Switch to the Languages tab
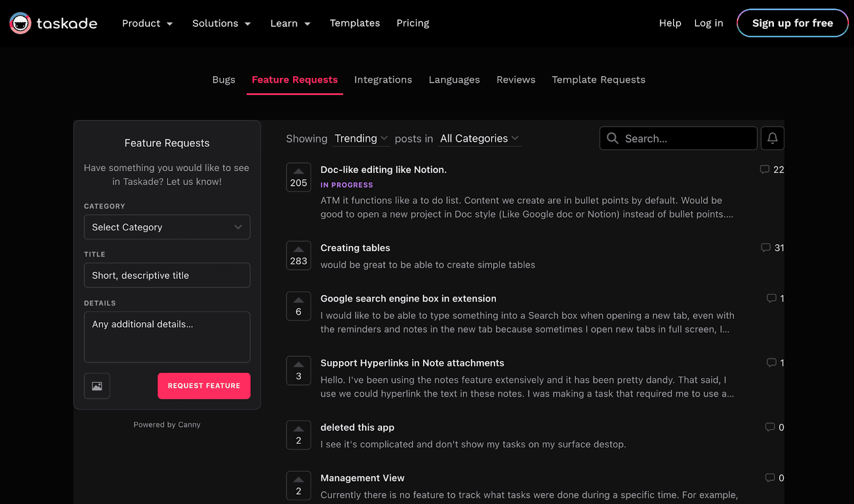 (454, 79)
